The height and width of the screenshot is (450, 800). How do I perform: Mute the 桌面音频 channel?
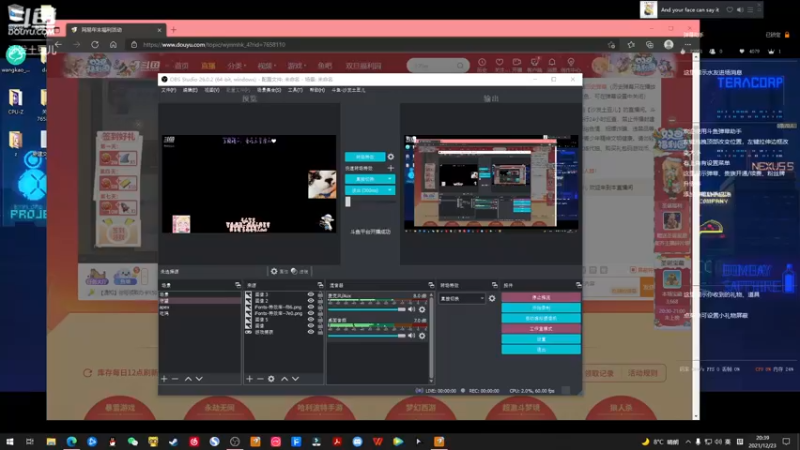point(411,335)
